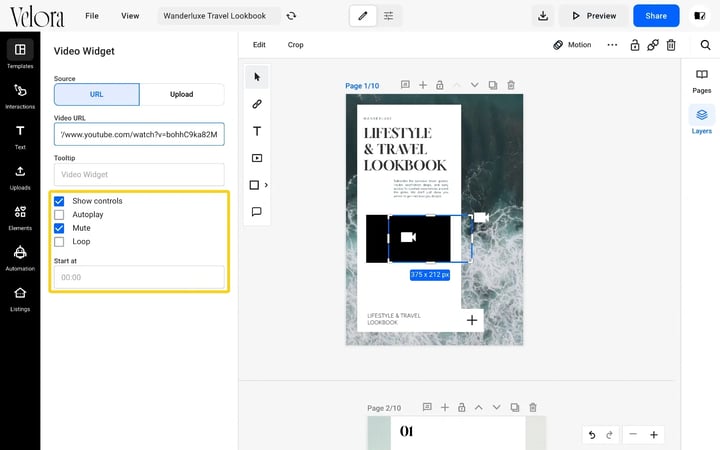720x450 pixels.
Task: Switch to the Crop tab
Action: (295, 45)
